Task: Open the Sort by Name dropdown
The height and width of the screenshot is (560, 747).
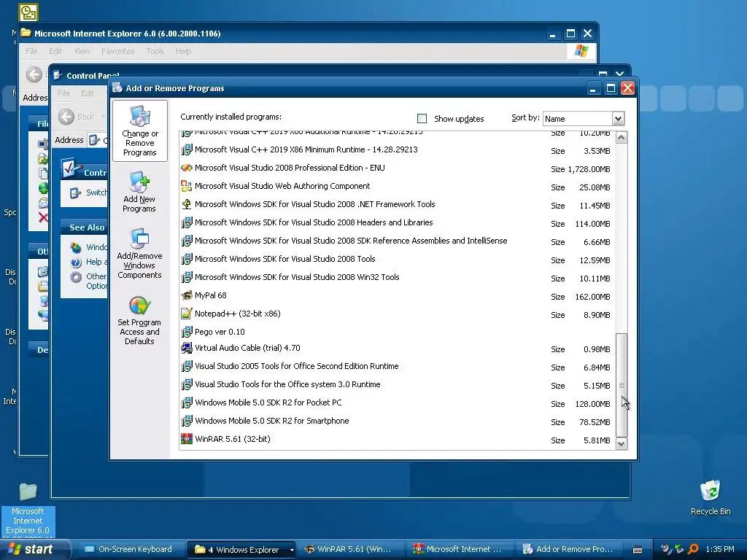Action: point(618,119)
